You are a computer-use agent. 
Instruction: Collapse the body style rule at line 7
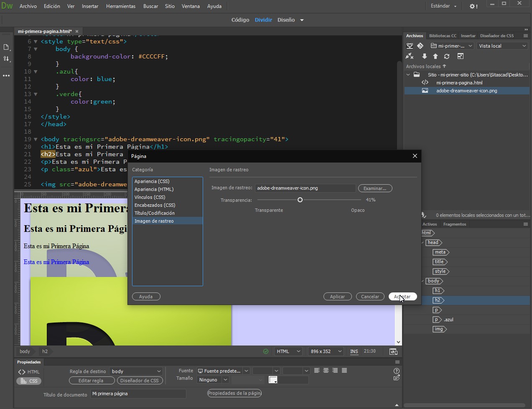coord(36,49)
